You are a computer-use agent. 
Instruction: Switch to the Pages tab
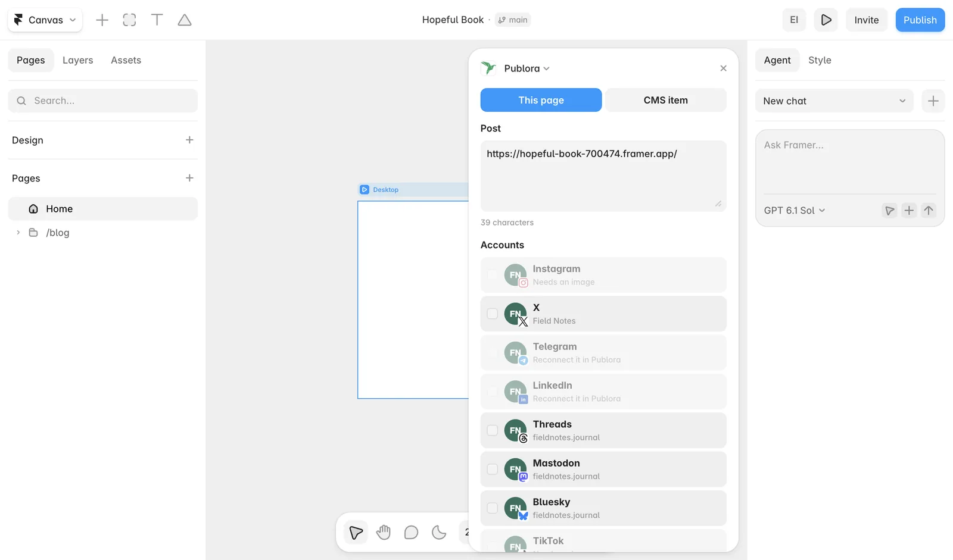pos(31,60)
